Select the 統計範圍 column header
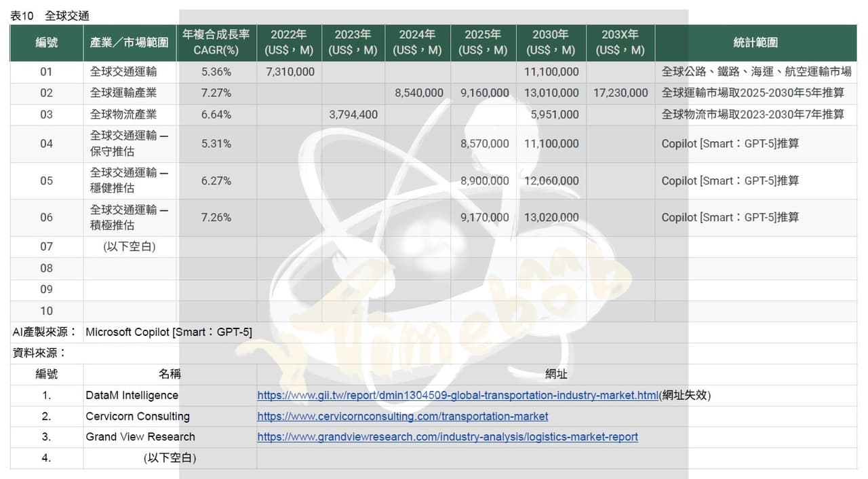This screenshot has height=479, width=868. 755,42
